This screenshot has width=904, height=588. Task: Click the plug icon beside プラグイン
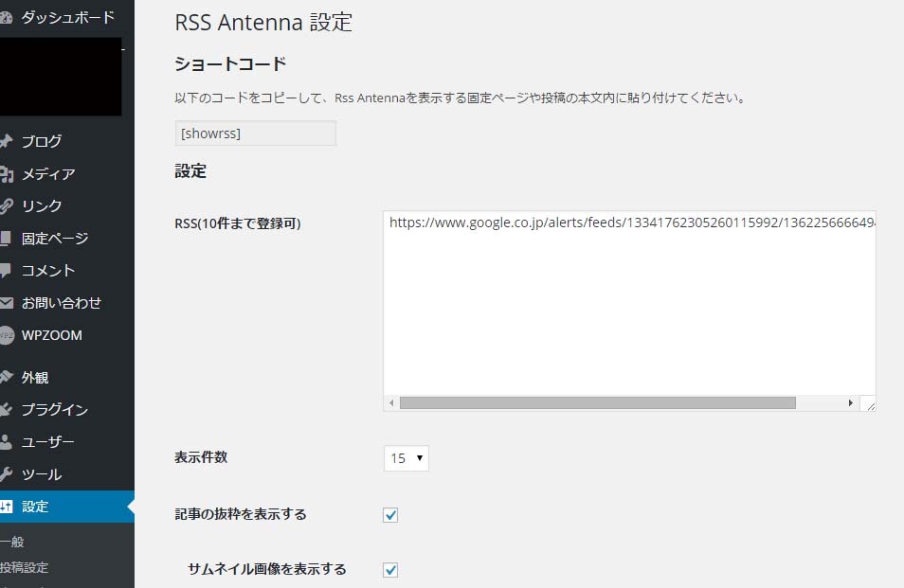[x=6, y=409]
